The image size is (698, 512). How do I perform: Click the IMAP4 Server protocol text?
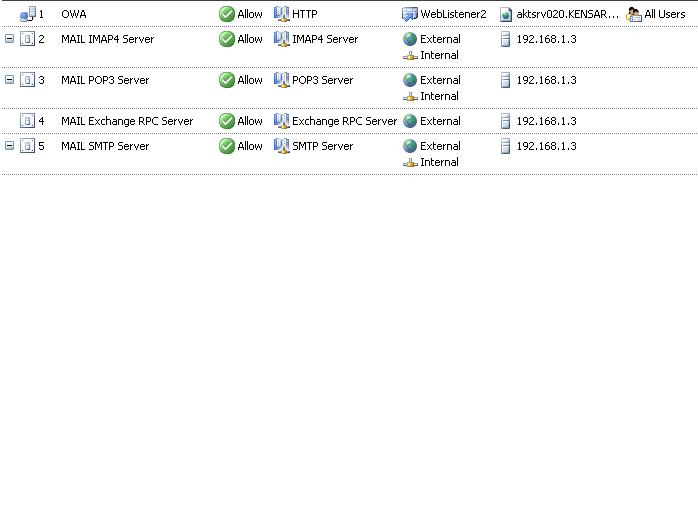coord(325,39)
